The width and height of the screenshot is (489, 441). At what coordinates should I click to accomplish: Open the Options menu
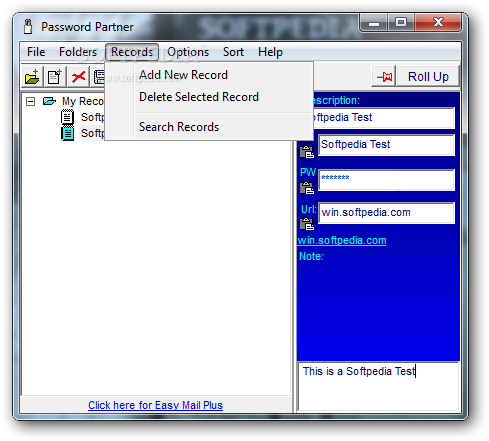[x=188, y=52]
